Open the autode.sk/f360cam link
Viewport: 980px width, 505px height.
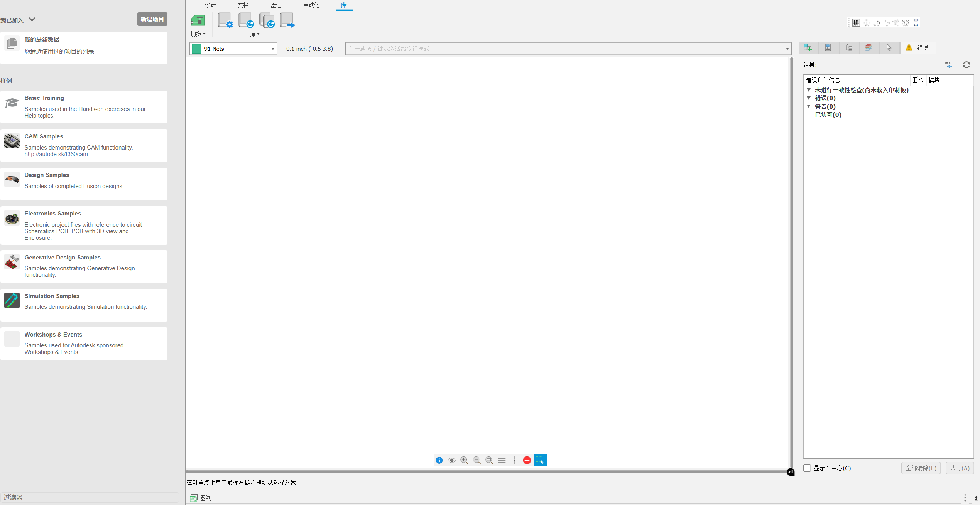pos(56,154)
